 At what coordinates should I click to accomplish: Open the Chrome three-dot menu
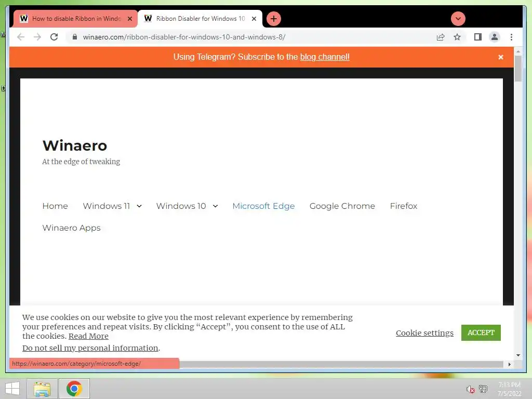click(511, 37)
